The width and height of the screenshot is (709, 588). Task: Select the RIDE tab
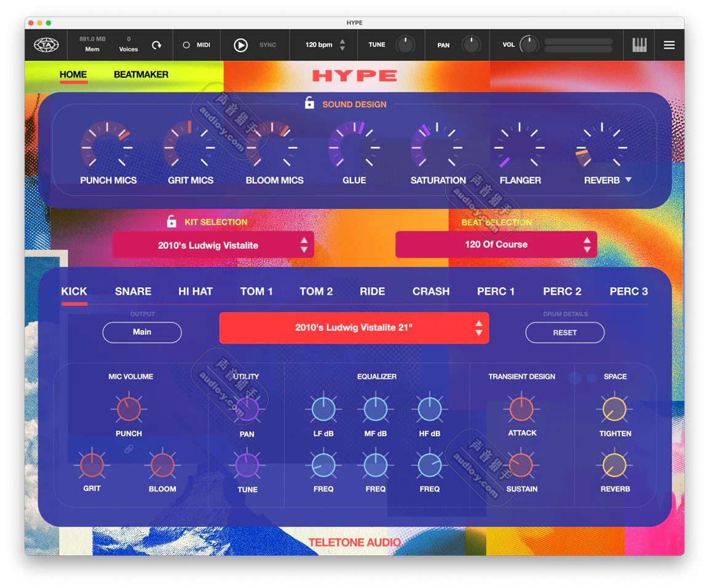pyautogui.click(x=372, y=292)
